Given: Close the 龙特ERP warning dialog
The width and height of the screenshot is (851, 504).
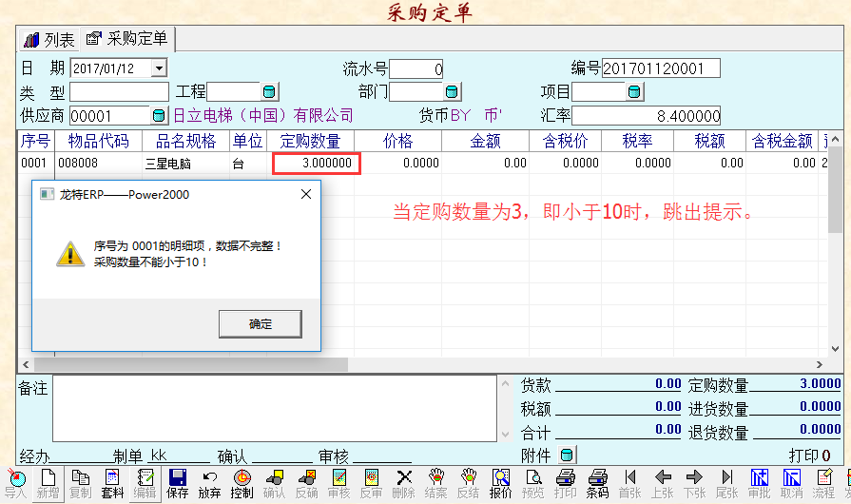Looking at the screenshot, I should pyautogui.click(x=306, y=194).
